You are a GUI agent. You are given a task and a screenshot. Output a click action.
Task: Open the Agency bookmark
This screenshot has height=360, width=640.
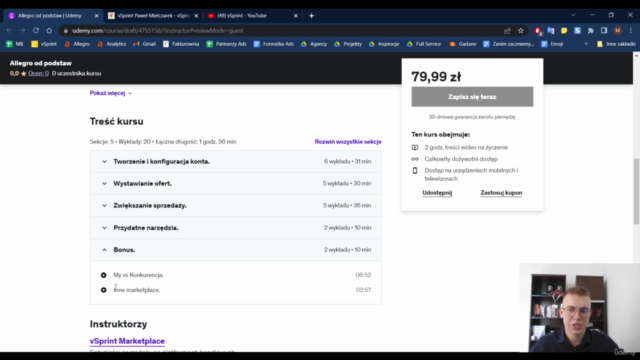click(314, 44)
